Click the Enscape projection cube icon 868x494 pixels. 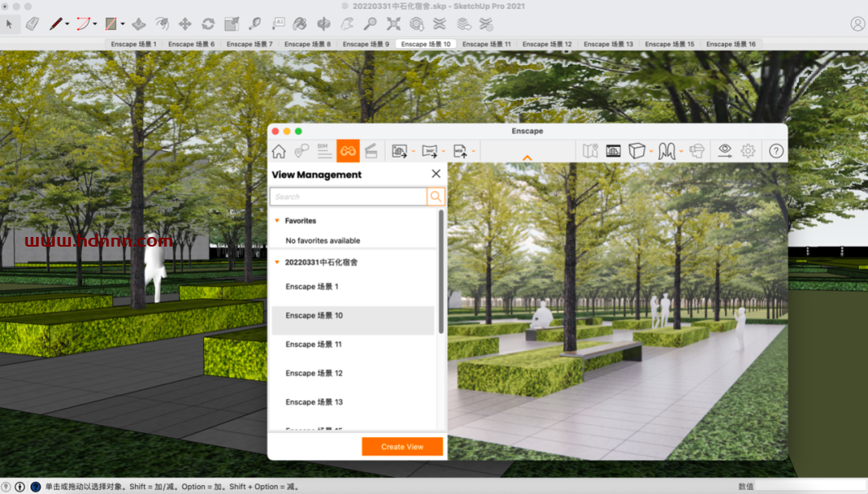click(x=637, y=151)
